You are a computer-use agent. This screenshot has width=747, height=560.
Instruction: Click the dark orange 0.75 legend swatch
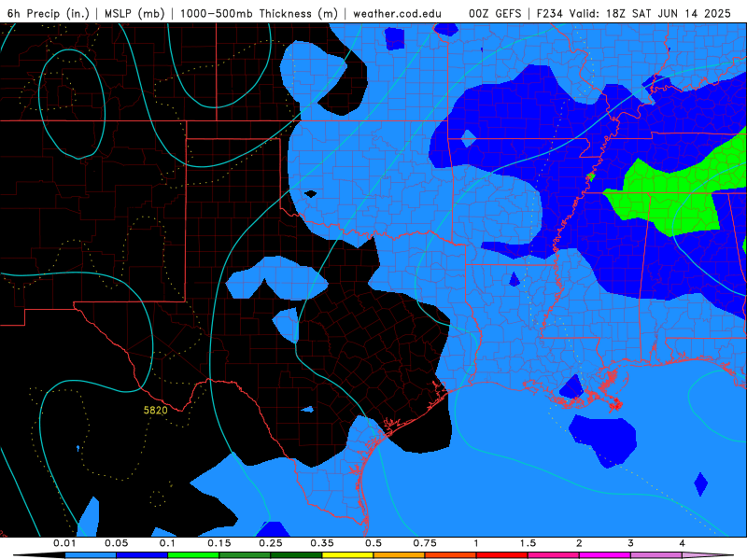click(451, 555)
